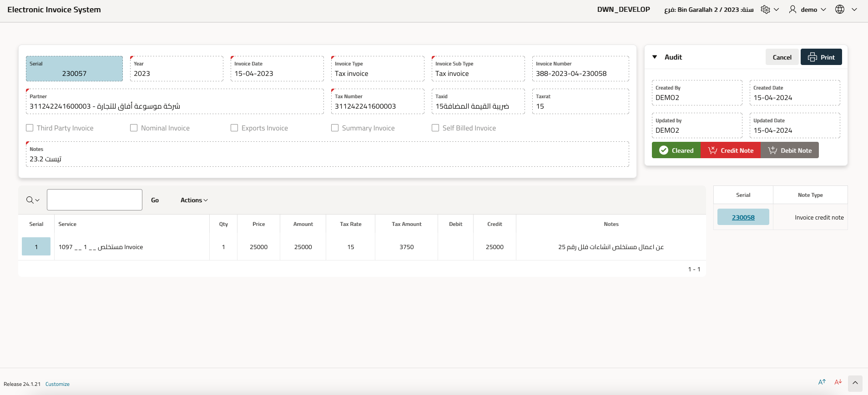
Task: Click inside the report search field
Action: (95, 200)
